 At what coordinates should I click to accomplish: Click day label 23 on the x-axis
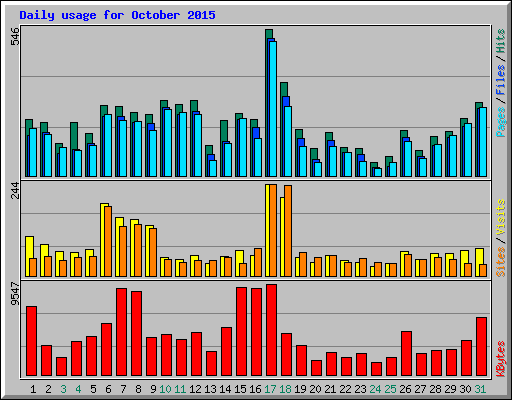pyautogui.click(x=360, y=389)
